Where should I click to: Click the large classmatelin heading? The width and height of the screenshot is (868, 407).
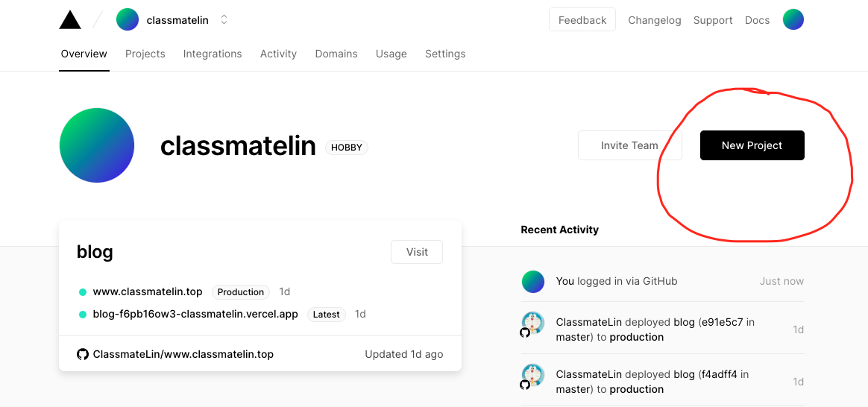click(x=238, y=146)
